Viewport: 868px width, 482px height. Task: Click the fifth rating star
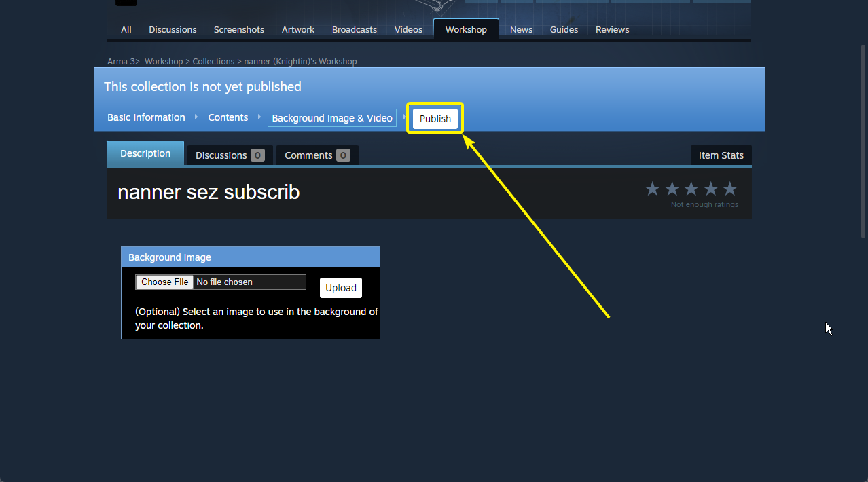pos(729,189)
